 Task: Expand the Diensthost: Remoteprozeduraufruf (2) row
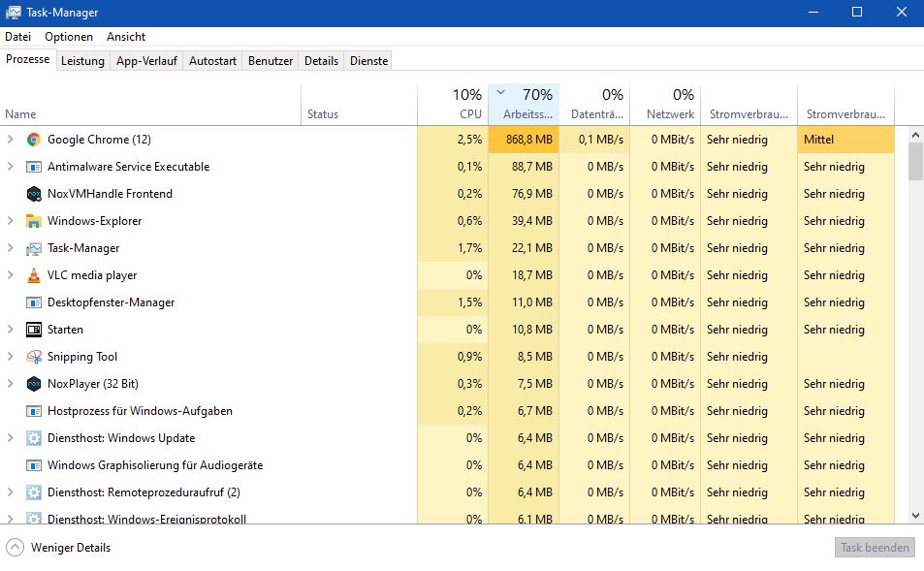tap(10, 492)
